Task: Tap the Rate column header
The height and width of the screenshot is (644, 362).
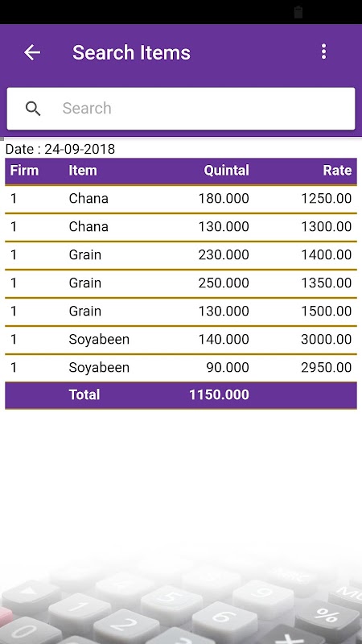Action: [337, 171]
